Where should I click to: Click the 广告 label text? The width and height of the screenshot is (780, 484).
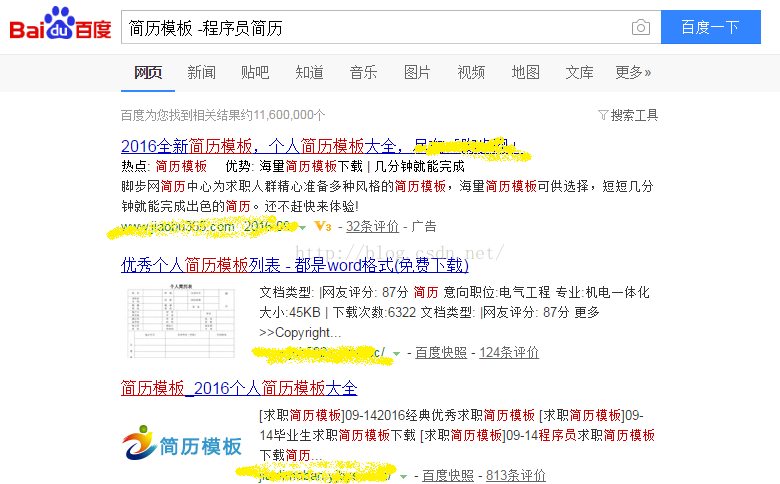424,226
